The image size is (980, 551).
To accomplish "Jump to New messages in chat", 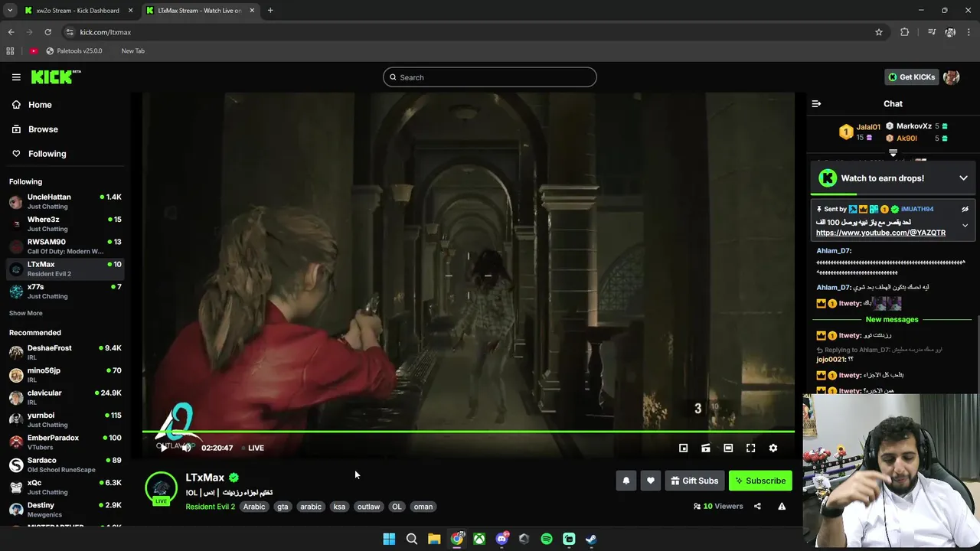I will [x=892, y=319].
